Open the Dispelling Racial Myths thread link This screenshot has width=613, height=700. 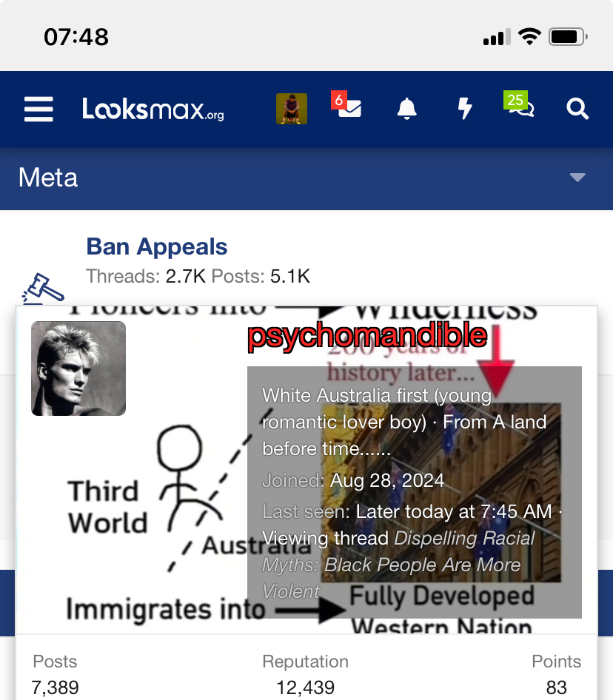click(398, 565)
